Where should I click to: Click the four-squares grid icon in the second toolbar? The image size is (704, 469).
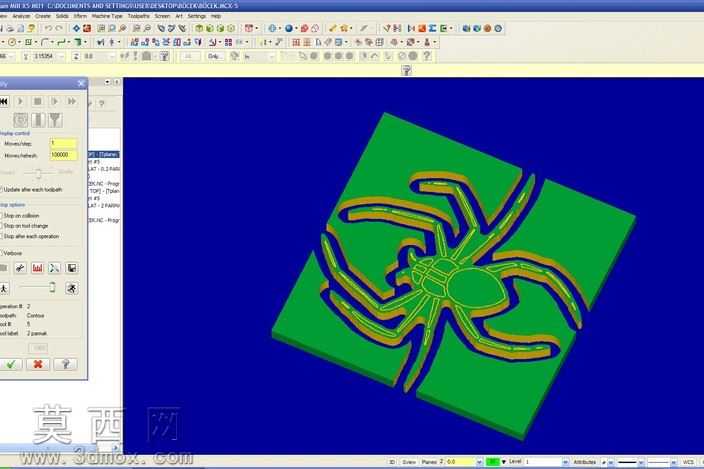click(229, 42)
